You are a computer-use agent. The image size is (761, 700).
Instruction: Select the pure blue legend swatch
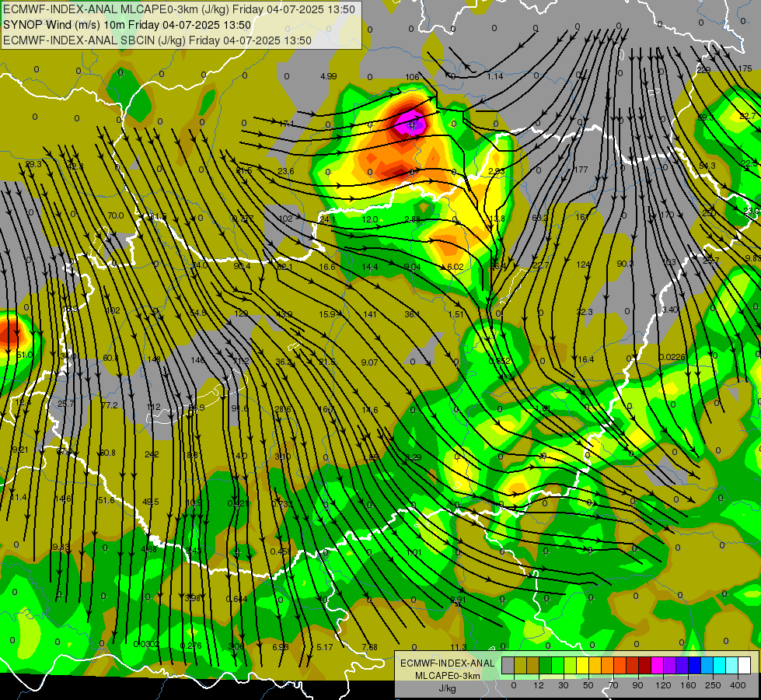(694, 665)
